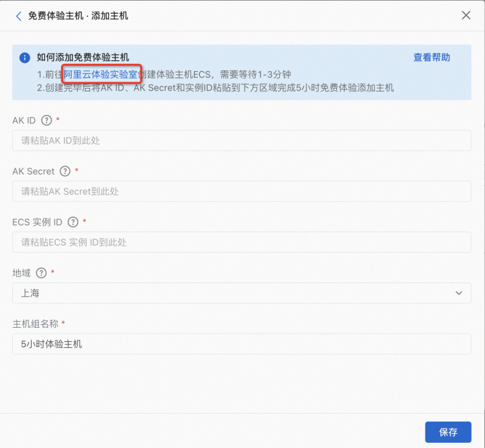Open the 查看帮助 help link
Image resolution: width=485 pixels, height=448 pixels.
click(x=431, y=57)
